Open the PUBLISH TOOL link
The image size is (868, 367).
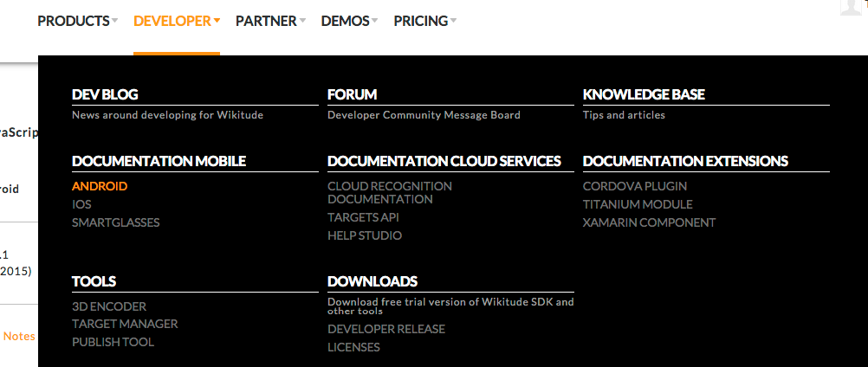pos(113,342)
